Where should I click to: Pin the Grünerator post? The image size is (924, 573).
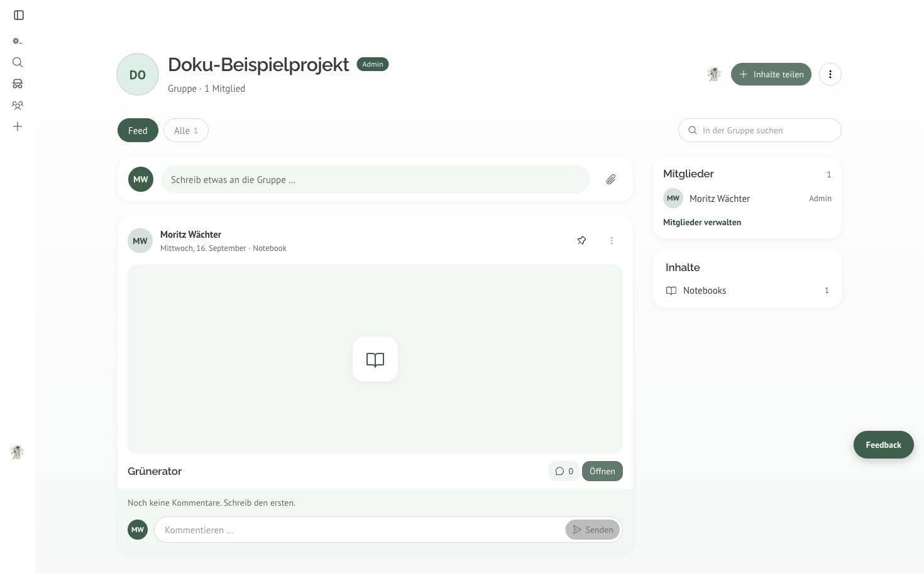(x=581, y=240)
